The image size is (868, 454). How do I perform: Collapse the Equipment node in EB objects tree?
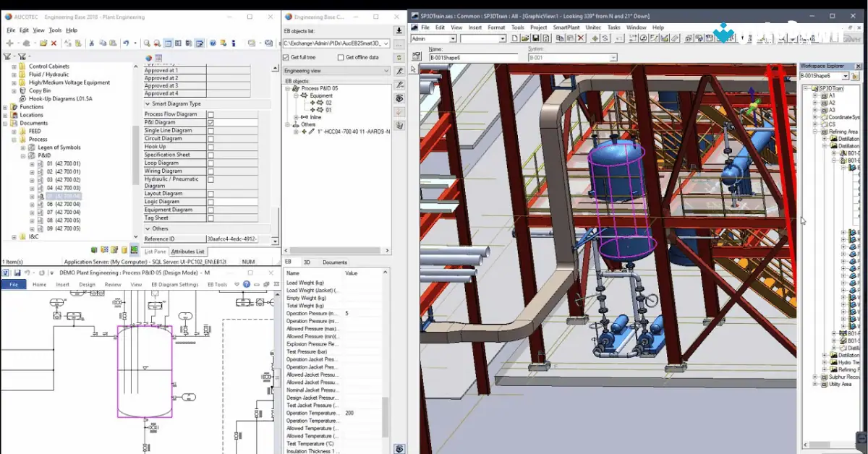click(x=296, y=95)
